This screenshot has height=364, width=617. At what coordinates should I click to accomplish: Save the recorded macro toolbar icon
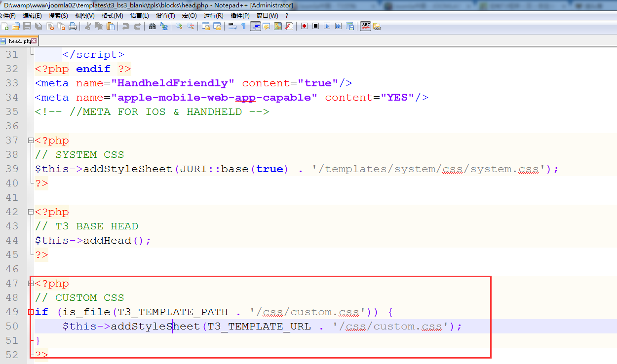click(x=350, y=26)
